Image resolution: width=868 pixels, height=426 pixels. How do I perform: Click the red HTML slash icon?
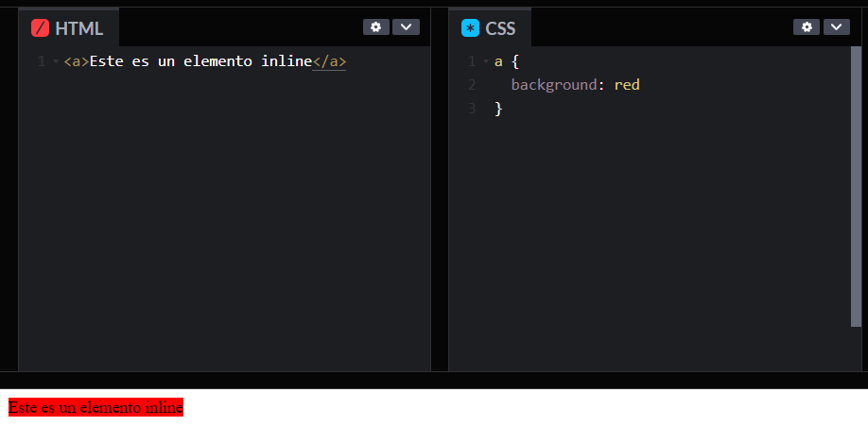pos(40,28)
